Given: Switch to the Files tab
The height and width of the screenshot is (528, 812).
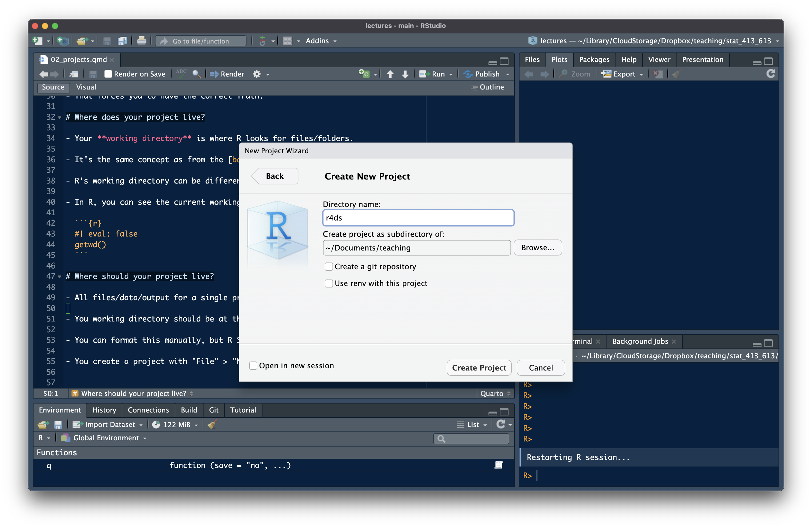Looking at the screenshot, I should tap(532, 60).
